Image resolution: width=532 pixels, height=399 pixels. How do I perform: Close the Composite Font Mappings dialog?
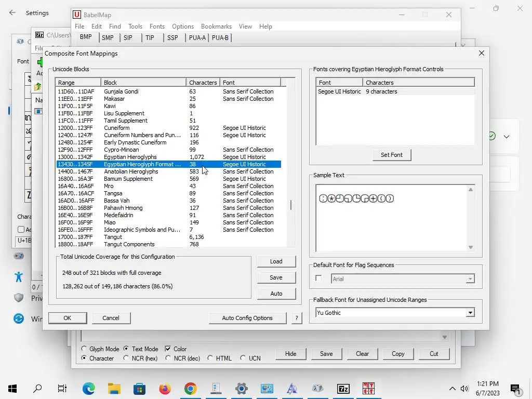[x=482, y=54]
